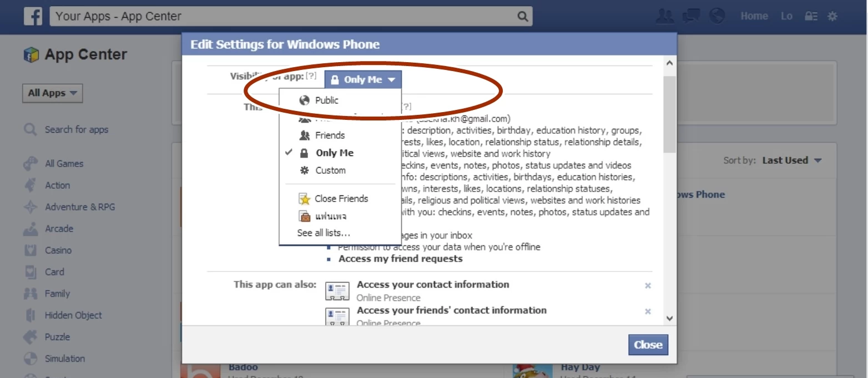Screen dimensions: 868x378
Task: Click the Action category icon
Action: pos(30,185)
